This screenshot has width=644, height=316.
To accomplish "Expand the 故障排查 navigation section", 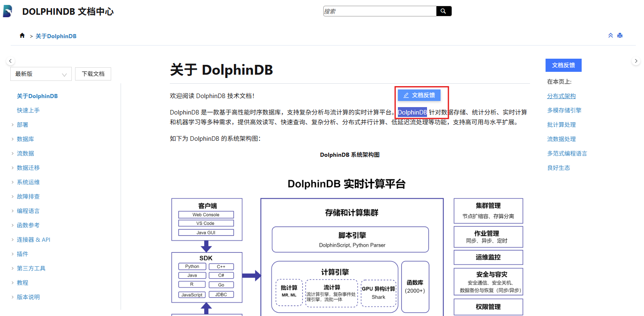I will pyautogui.click(x=13, y=197).
